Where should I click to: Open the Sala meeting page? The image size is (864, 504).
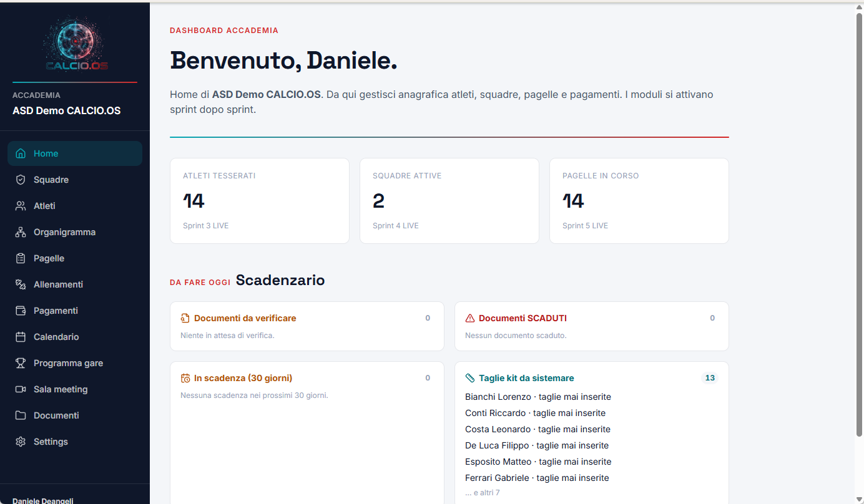pyautogui.click(x=75, y=389)
